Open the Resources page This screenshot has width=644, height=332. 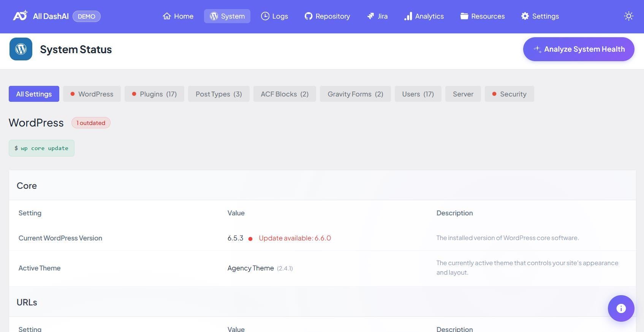click(x=483, y=16)
